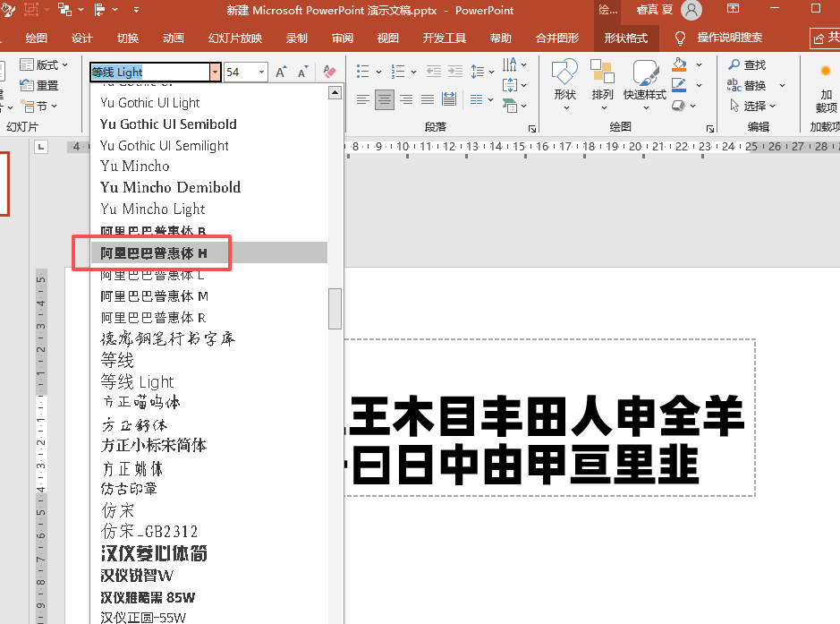Align paragraph text to the left
The image size is (840, 624).
(x=362, y=99)
